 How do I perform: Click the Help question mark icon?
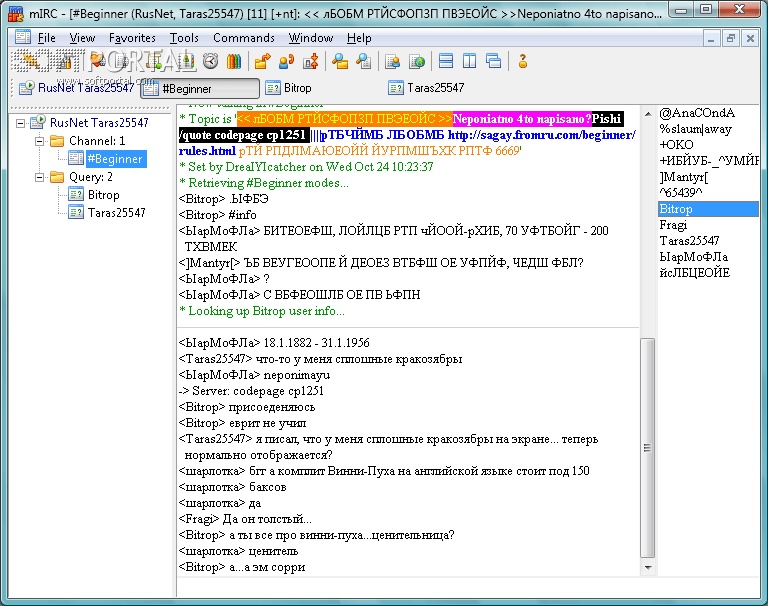coord(522,61)
